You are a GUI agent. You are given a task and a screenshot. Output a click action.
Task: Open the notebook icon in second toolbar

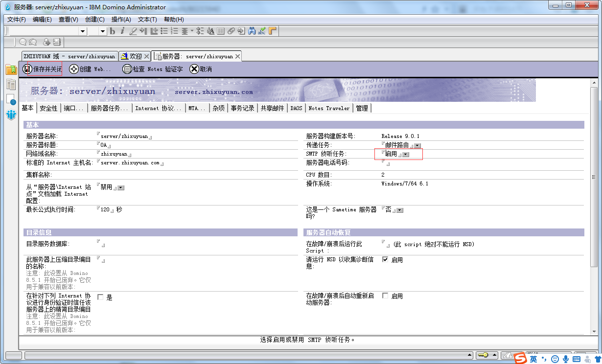[57, 42]
